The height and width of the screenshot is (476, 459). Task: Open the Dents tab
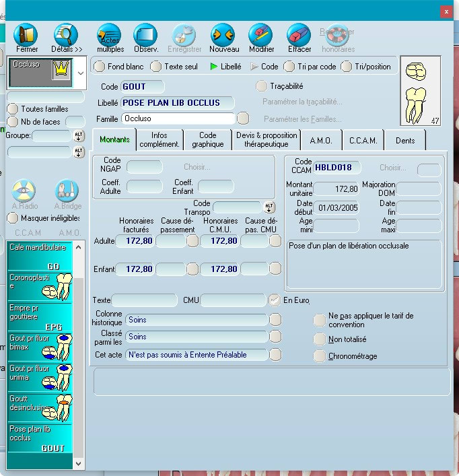click(405, 139)
